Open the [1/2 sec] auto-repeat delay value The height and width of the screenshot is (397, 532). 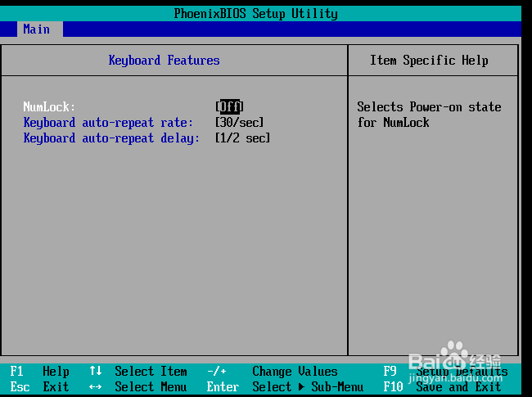(242, 138)
